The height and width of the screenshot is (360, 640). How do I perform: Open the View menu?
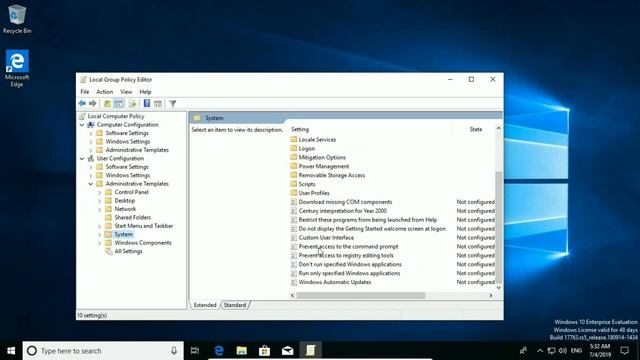(x=126, y=92)
